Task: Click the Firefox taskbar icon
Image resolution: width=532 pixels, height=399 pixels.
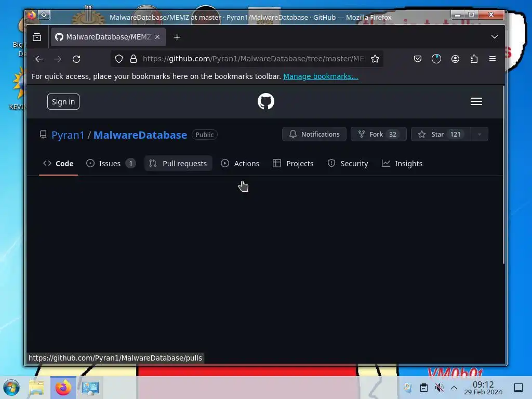Action: tap(63, 388)
